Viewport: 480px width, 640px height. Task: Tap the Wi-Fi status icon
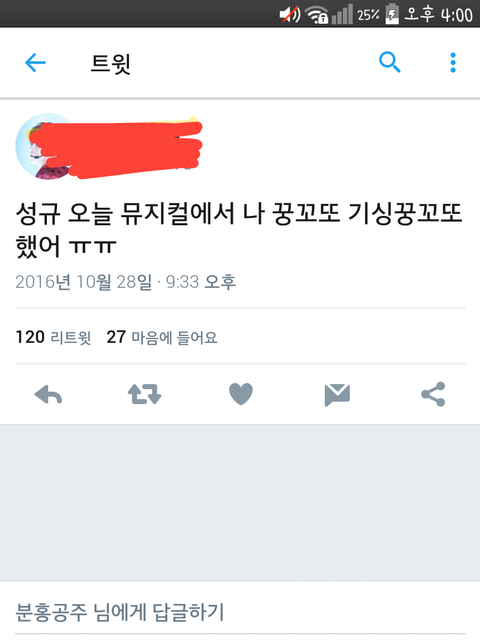317,15
